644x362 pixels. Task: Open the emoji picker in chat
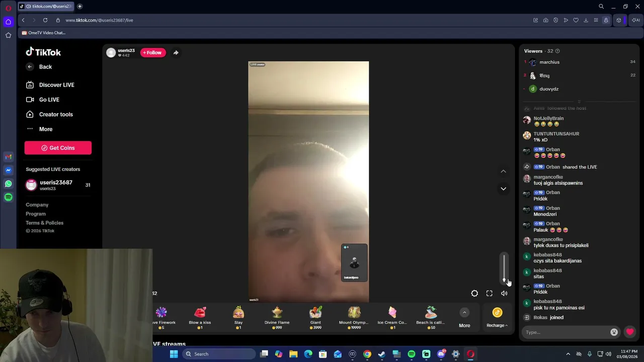pyautogui.click(x=614, y=332)
